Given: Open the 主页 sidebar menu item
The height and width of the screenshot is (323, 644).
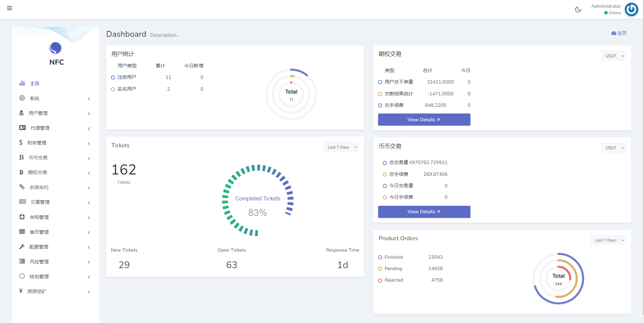Looking at the screenshot, I should tap(34, 84).
